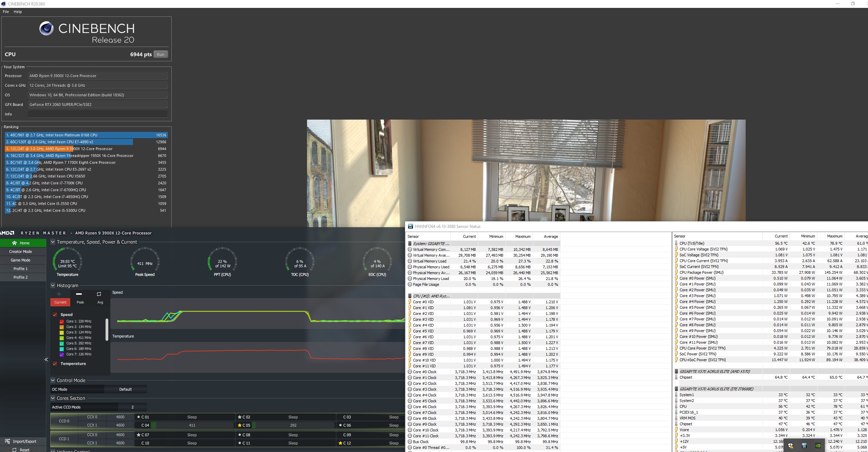Viewport: 868px width, 452px height.
Task: Click the star icon next to C 07
Action: (x=138, y=435)
